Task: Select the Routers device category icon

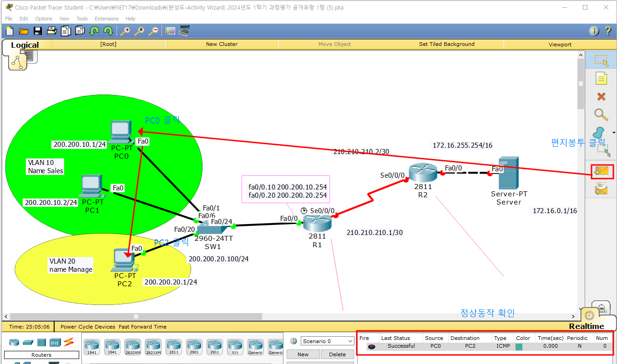Action: [15, 342]
